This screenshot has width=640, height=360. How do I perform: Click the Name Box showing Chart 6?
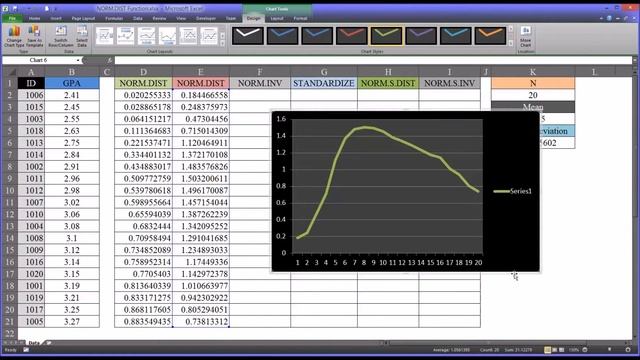pyautogui.click(x=38, y=60)
